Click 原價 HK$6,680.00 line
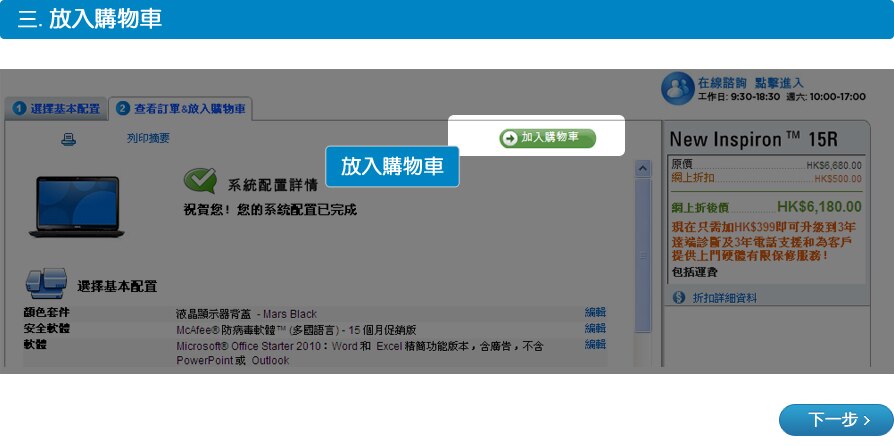 tap(766, 165)
